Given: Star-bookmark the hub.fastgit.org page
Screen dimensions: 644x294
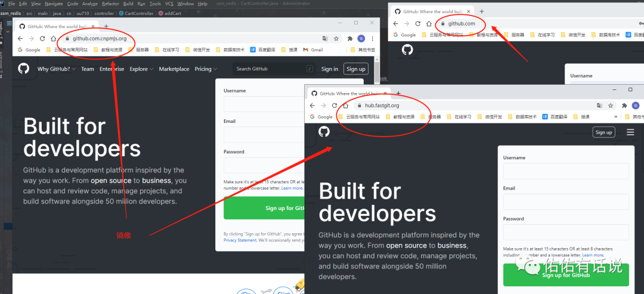Looking at the screenshot, I should pyautogui.click(x=611, y=106).
